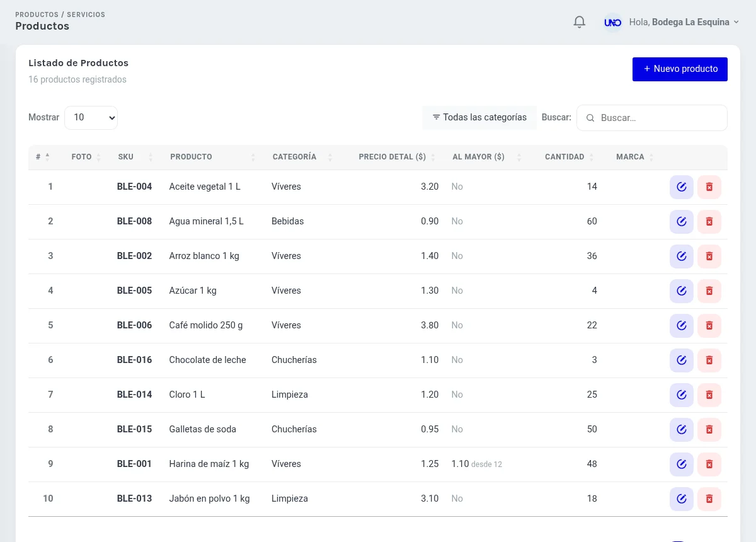The height and width of the screenshot is (542, 756).
Task: Edit the Aceite vegetal 1 L product
Action: [682, 187]
